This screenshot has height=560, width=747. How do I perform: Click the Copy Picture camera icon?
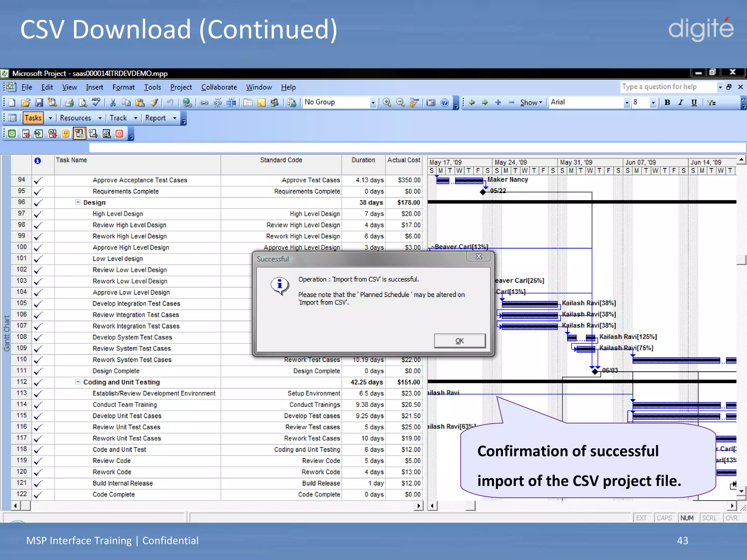[431, 103]
